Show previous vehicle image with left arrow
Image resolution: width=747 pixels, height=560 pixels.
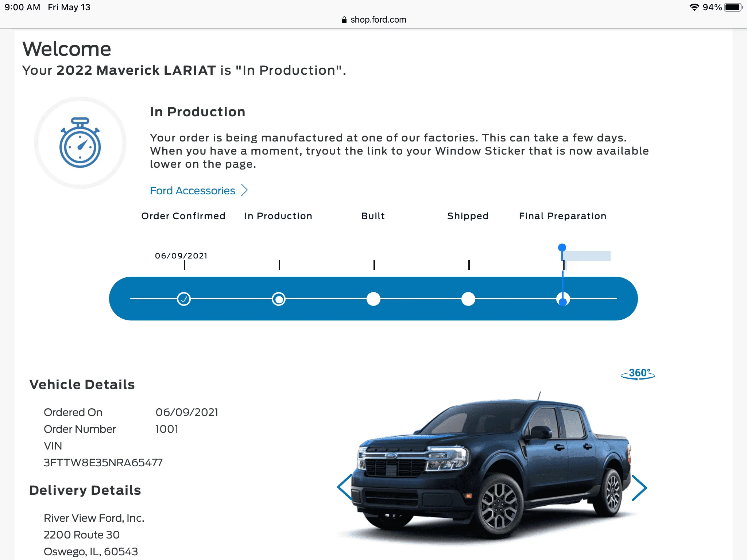[345, 487]
